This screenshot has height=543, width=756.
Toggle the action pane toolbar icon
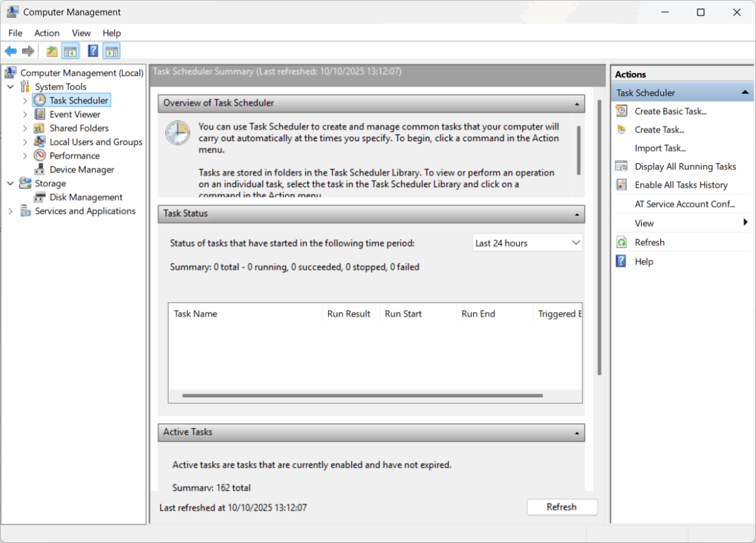(112, 50)
